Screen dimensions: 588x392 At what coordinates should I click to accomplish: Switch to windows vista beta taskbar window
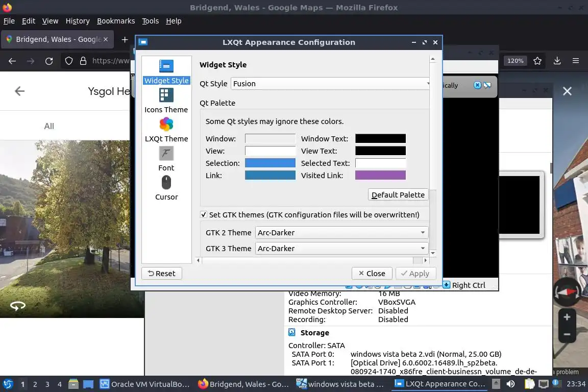[340, 384]
